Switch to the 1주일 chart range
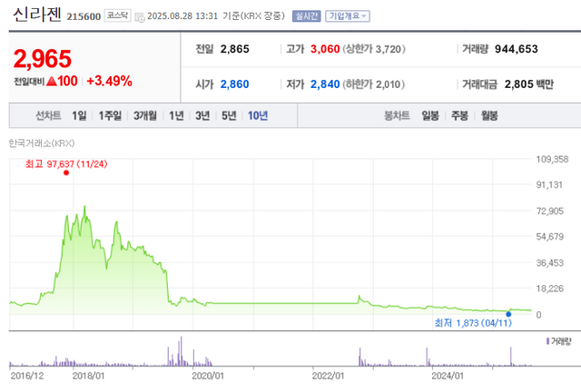581x392 pixels. (110, 116)
